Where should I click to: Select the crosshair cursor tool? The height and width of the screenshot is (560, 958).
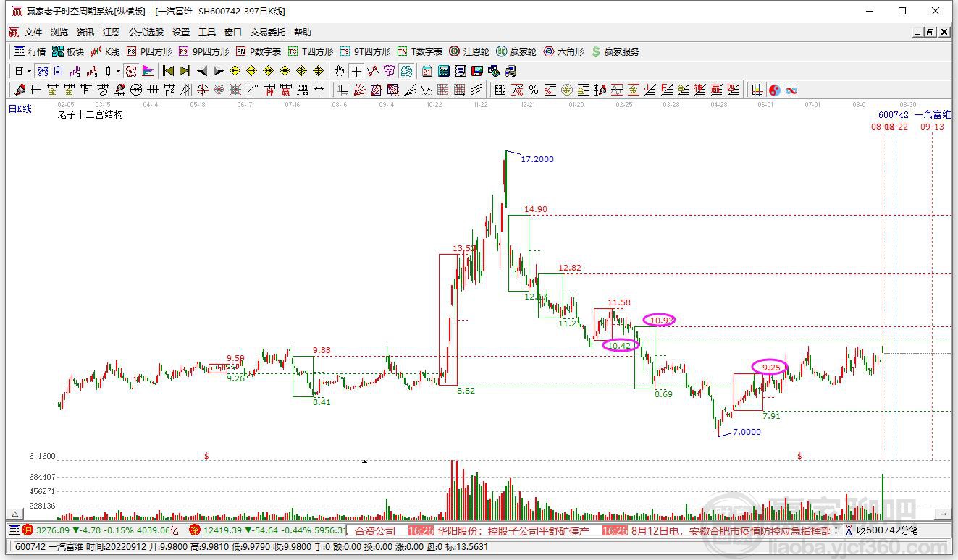point(356,71)
